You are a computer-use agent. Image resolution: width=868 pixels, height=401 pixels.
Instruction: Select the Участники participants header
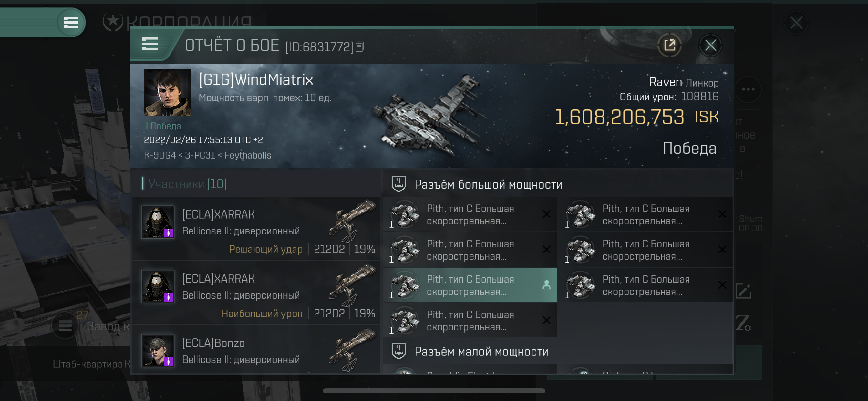tap(187, 184)
